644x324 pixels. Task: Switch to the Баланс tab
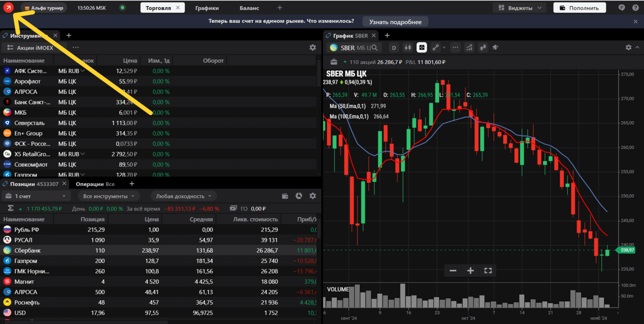(249, 8)
